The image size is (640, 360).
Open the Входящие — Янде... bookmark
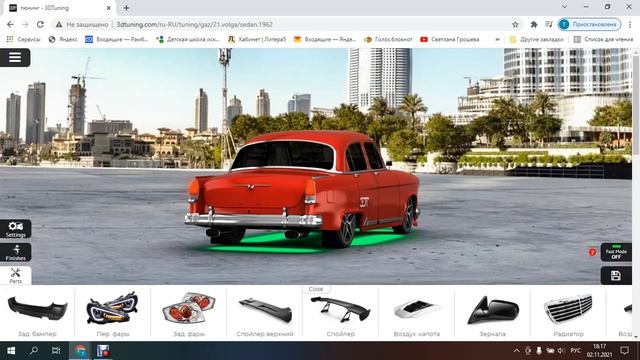[x=325, y=40]
